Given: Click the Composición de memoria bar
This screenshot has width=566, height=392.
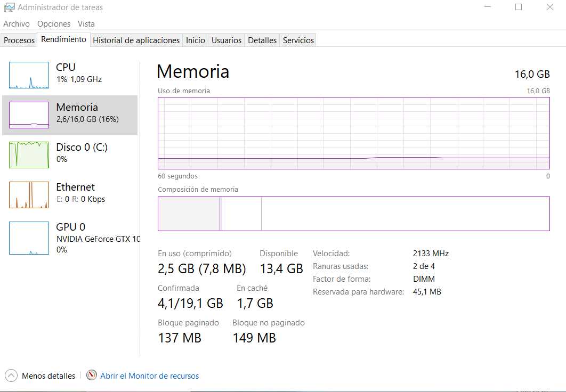Looking at the screenshot, I should point(353,214).
